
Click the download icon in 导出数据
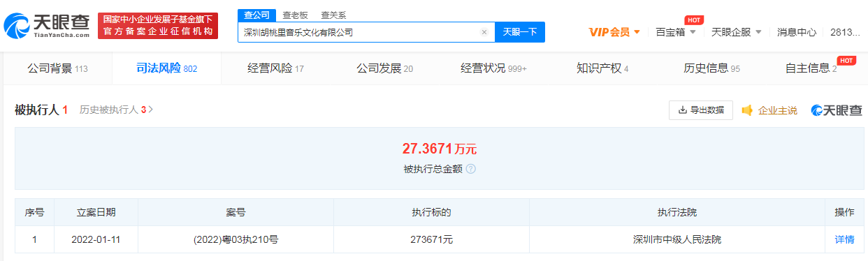tap(682, 110)
